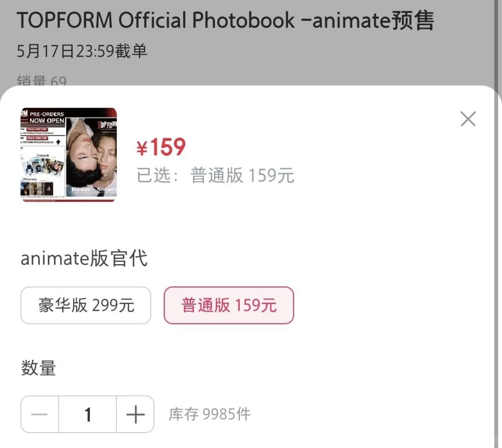Image resolution: width=502 pixels, height=448 pixels.
Task: Focus the quantity field showing 1
Action: pos(88,414)
